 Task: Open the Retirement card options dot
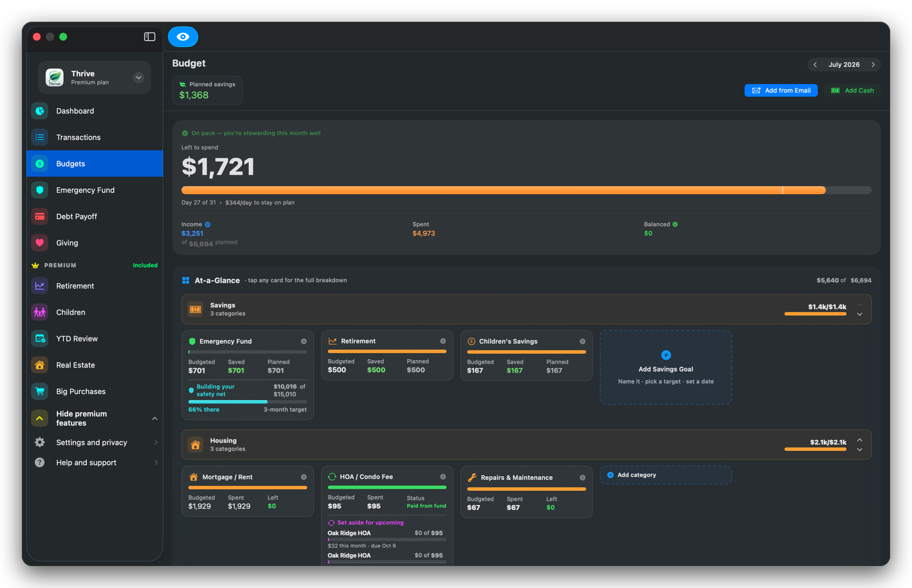443,341
